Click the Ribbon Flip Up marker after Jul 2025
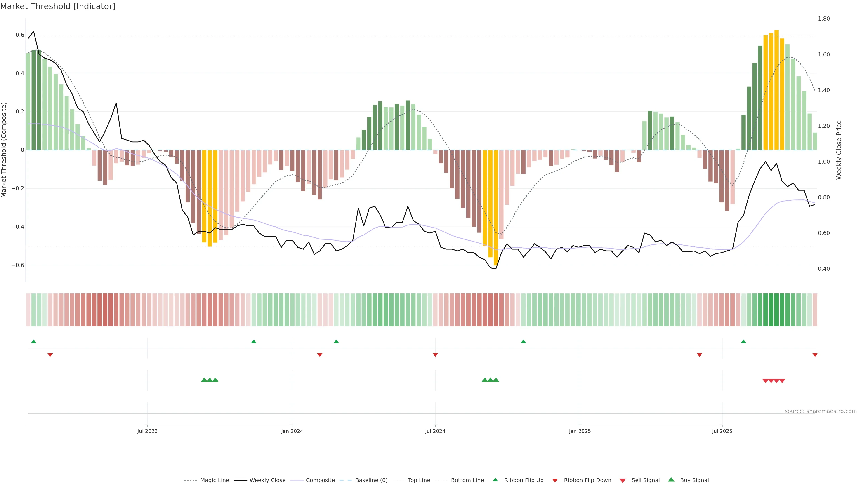The height and width of the screenshot is (488, 868). pyautogui.click(x=743, y=342)
